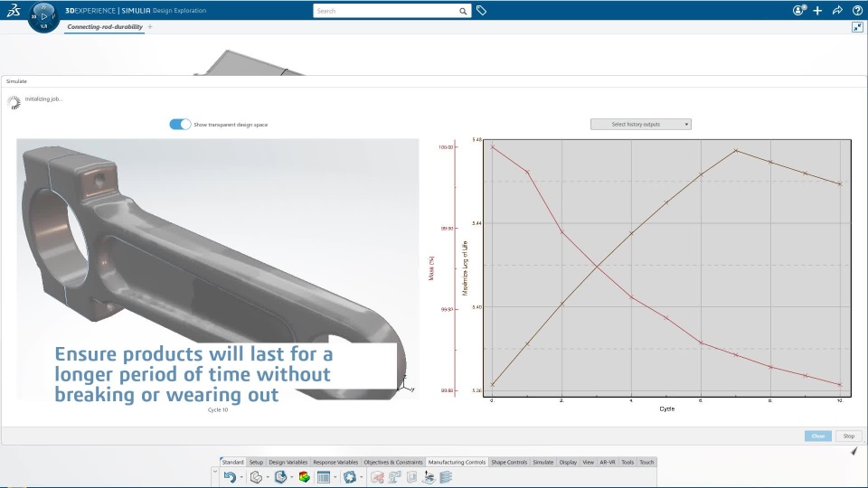Switch to Objectives & Constraints tab
Image resolution: width=868 pixels, height=488 pixels.
pos(393,462)
